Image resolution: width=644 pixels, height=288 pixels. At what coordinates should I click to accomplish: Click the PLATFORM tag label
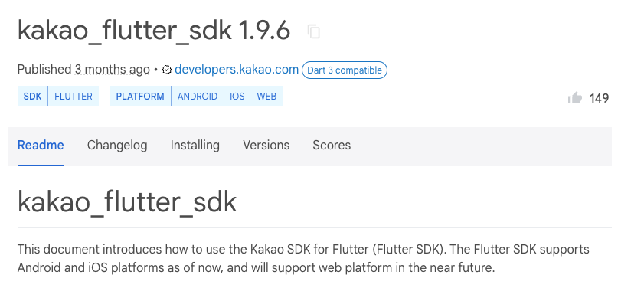pyautogui.click(x=140, y=97)
